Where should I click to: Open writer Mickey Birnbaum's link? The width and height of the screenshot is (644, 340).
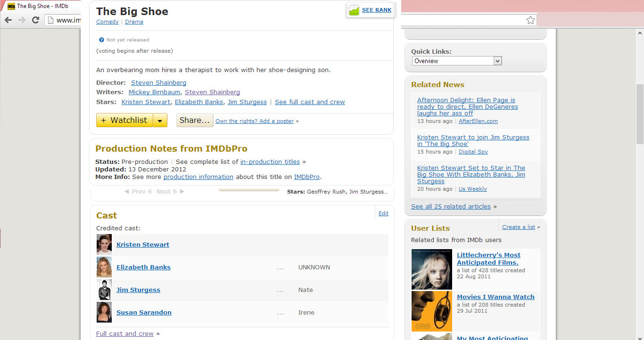tap(155, 92)
